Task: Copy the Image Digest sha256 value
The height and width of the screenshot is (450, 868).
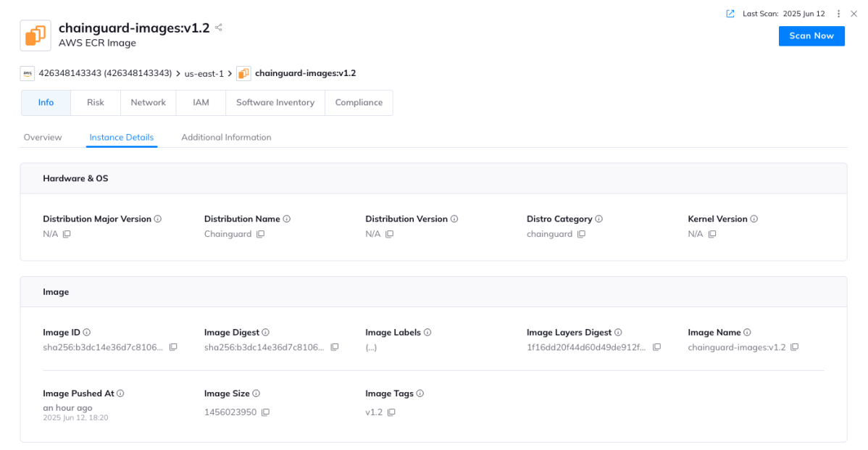Action: point(335,347)
